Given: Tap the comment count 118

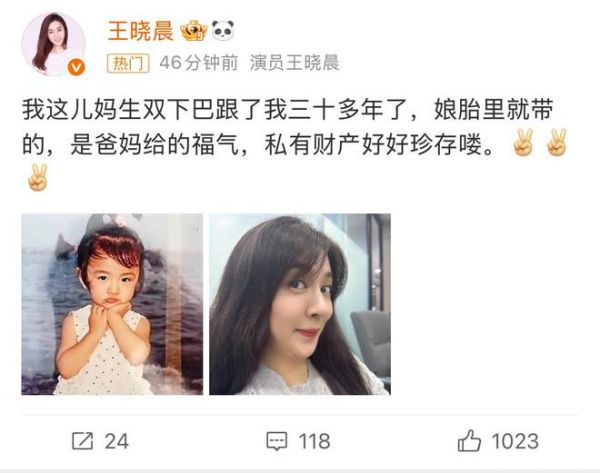Looking at the screenshot, I should (x=315, y=441).
